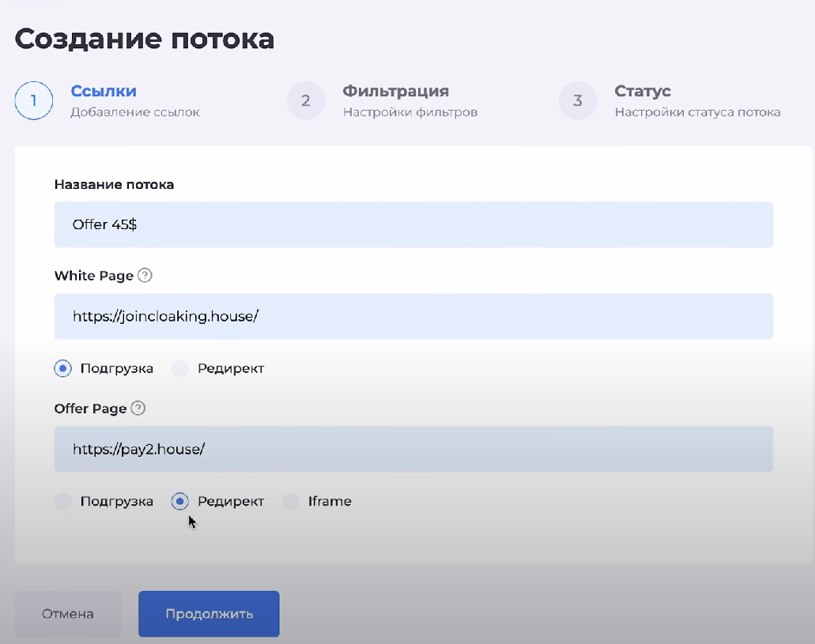Click the Отмена button
This screenshot has width=815, height=644.
[68, 614]
